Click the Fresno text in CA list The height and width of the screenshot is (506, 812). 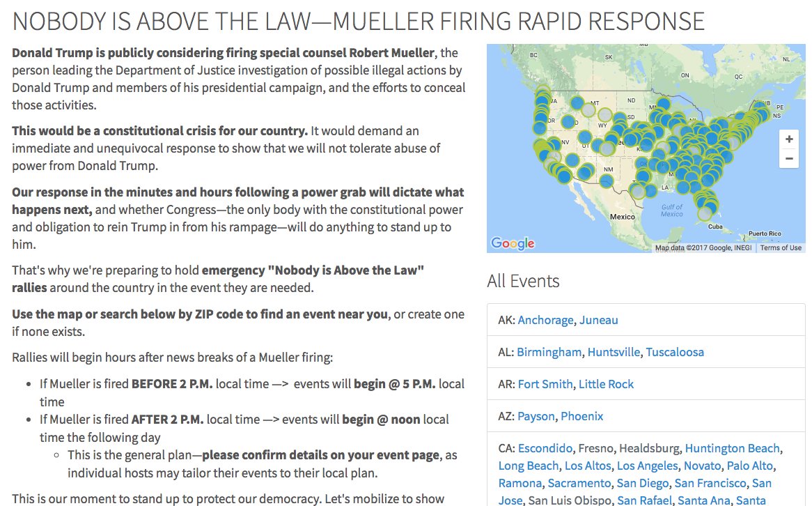coord(595,448)
